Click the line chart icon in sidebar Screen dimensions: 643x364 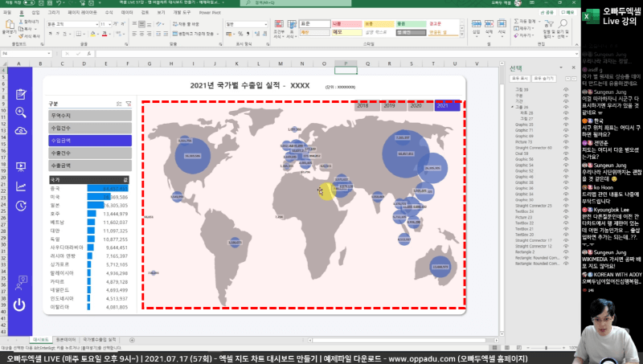tap(21, 186)
